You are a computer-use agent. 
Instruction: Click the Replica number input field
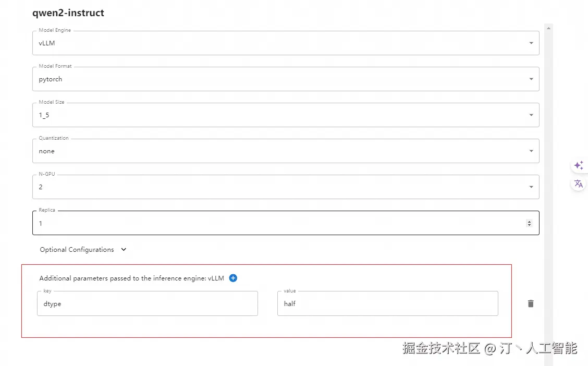click(x=286, y=223)
